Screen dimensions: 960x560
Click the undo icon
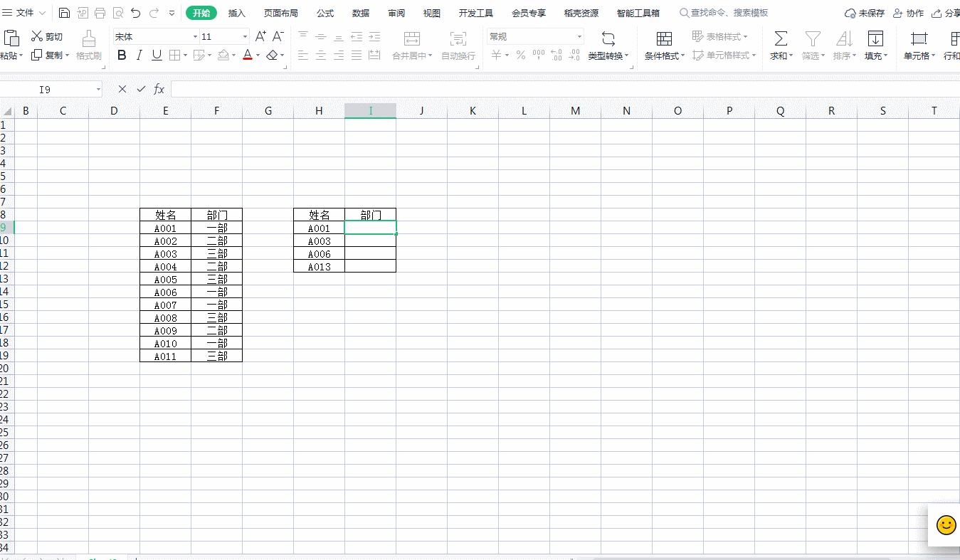tap(134, 12)
